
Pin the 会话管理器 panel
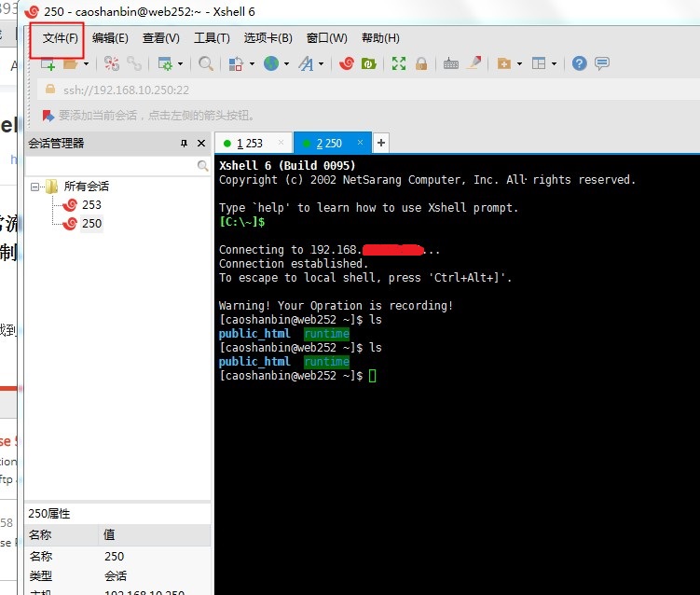184,143
